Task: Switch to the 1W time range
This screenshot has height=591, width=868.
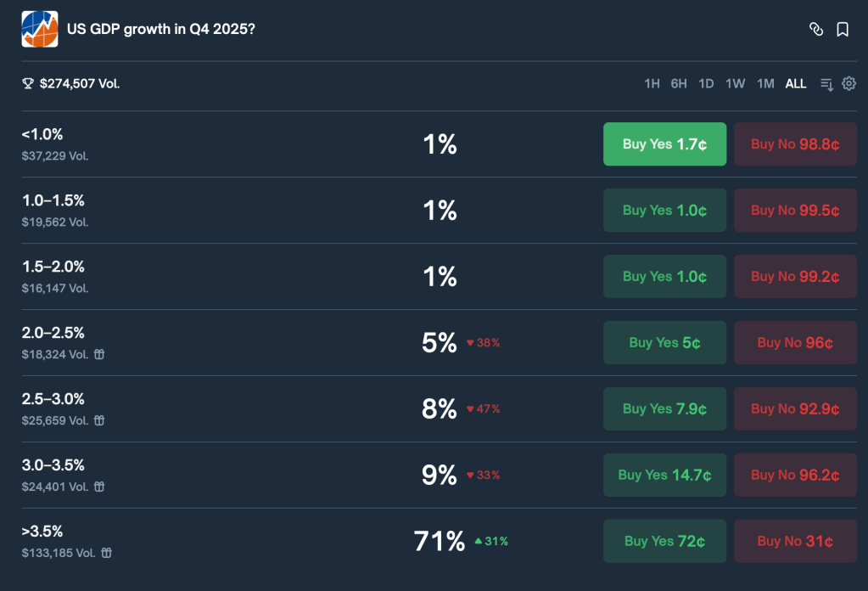Action: pos(735,84)
